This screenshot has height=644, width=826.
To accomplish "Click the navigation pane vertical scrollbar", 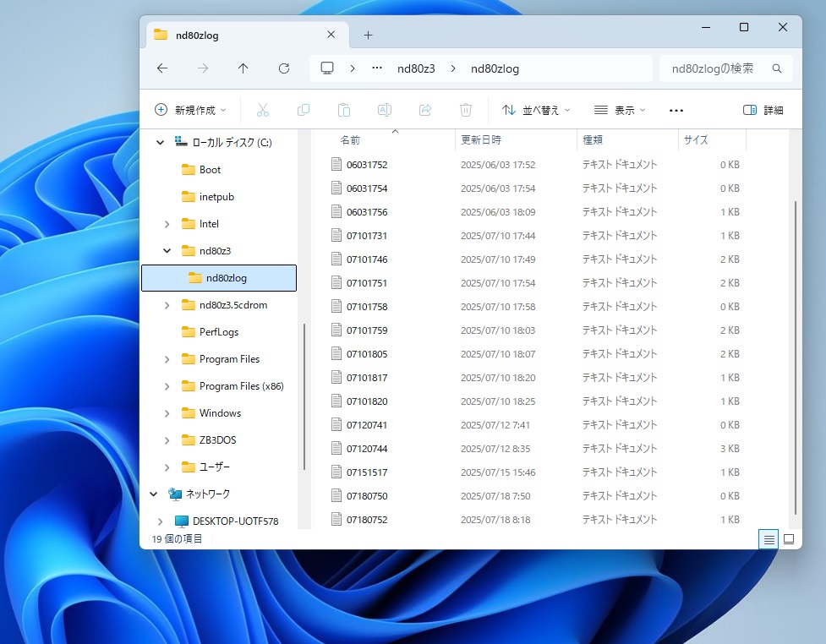I will [x=304, y=397].
